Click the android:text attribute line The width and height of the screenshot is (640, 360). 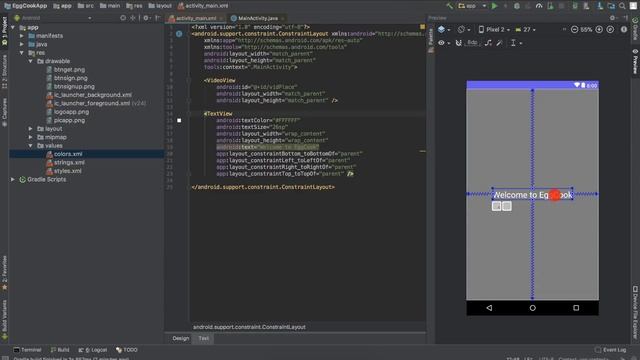pyautogui.click(x=267, y=147)
